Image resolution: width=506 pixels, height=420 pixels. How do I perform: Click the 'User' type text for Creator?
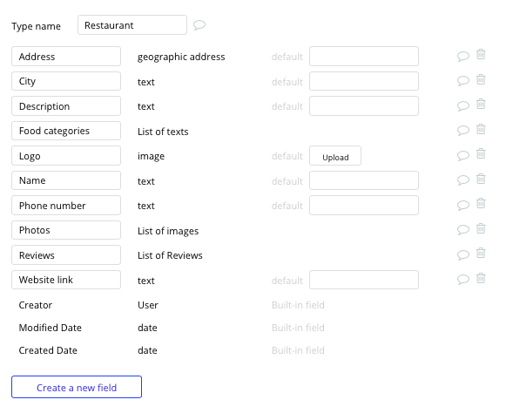tap(148, 305)
